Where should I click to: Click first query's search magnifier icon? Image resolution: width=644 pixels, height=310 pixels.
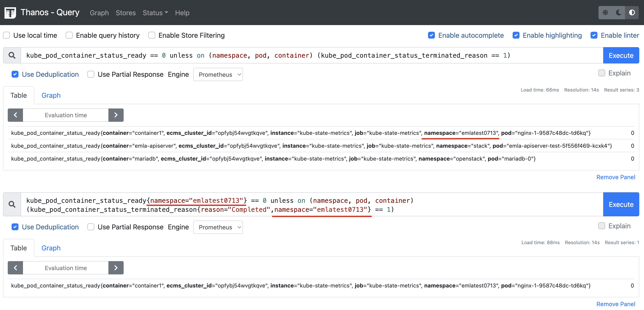click(12, 55)
